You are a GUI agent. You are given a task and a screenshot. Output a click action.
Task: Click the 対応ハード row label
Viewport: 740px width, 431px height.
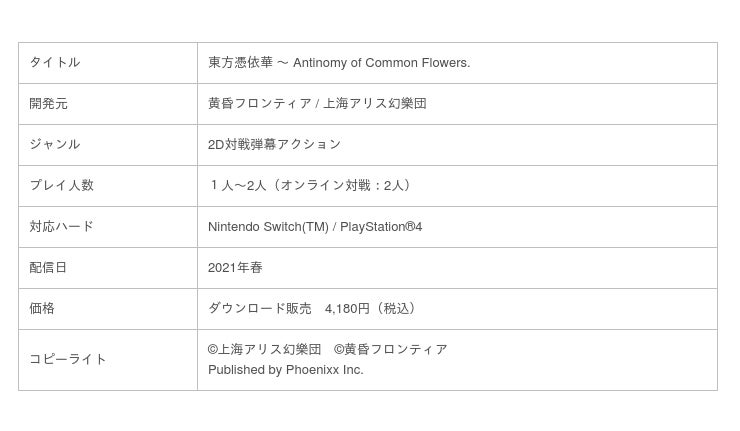point(61,227)
